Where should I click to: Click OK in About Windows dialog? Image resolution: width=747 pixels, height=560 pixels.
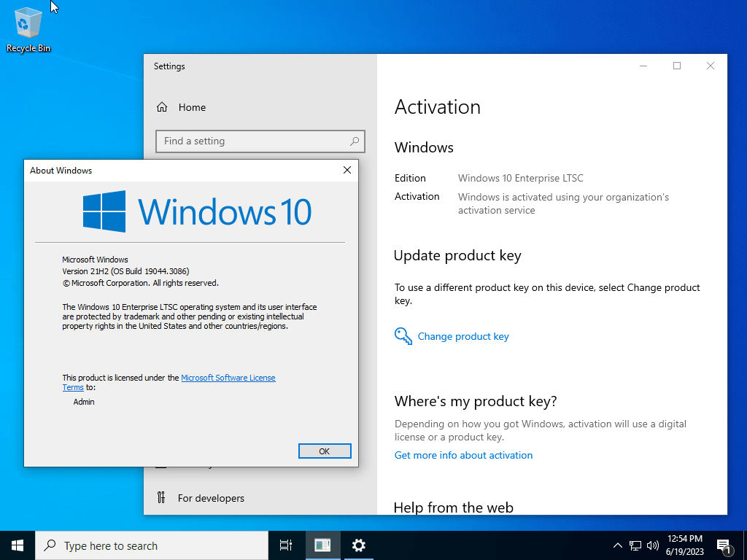click(325, 451)
